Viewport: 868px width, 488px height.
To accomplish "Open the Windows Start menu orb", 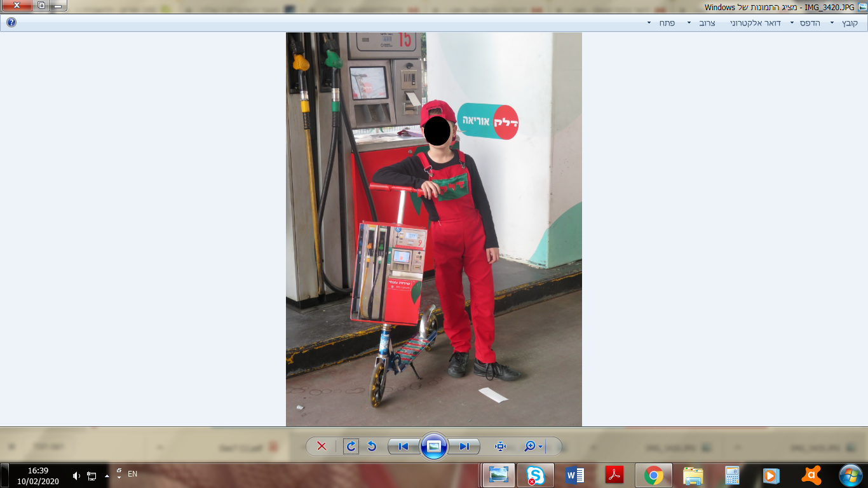I will point(850,475).
